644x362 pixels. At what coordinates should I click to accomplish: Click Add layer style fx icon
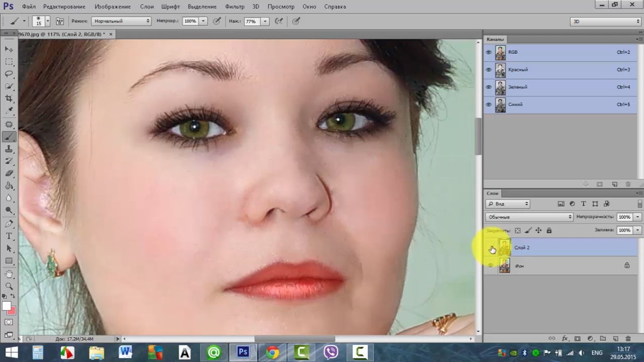pyautogui.click(x=565, y=339)
